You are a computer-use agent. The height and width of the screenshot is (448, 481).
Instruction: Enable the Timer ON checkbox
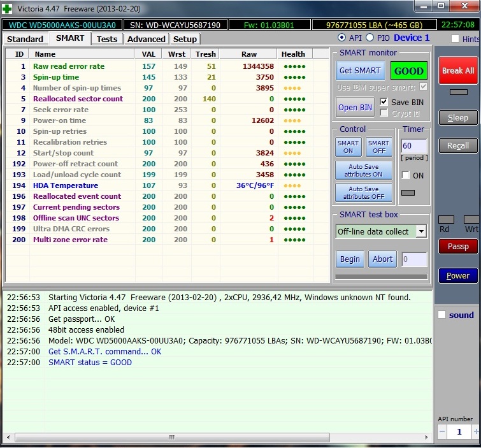[406, 175]
